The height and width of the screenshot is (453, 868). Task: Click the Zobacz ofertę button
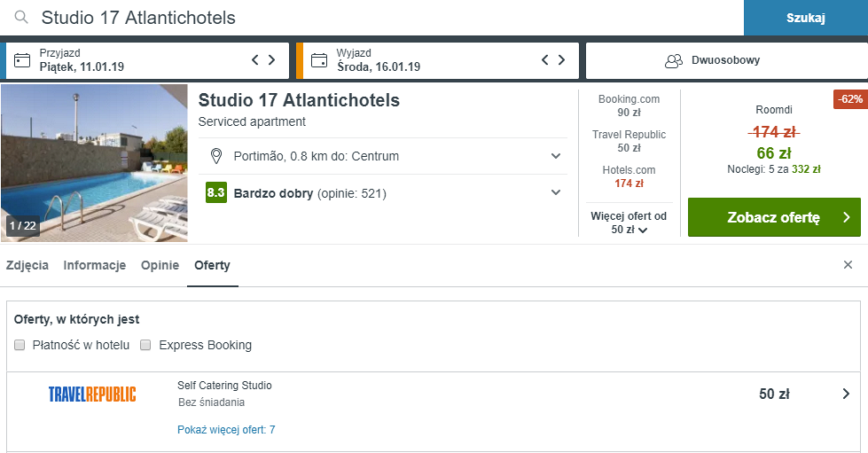774,217
